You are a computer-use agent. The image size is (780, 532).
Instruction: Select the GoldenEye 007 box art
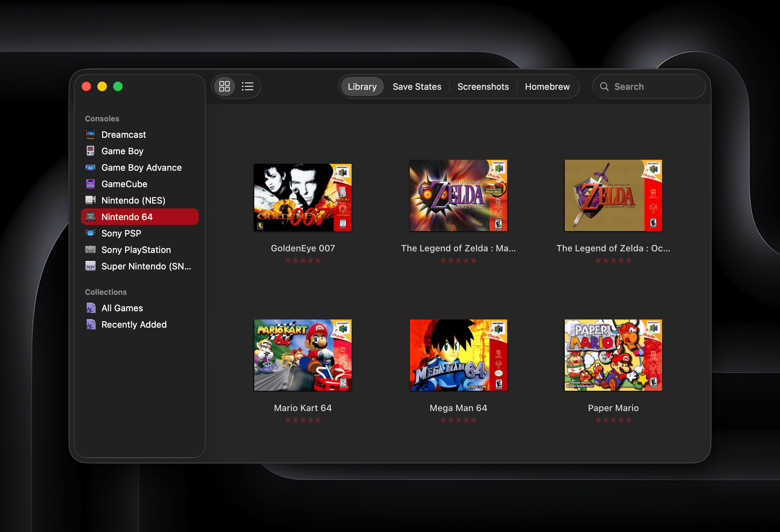pos(303,197)
